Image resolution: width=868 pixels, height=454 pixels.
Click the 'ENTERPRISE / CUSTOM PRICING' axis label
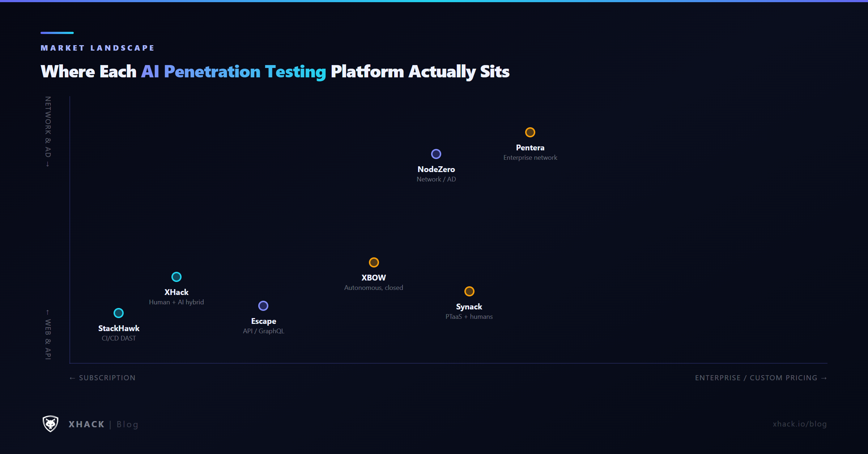(x=761, y=378)
